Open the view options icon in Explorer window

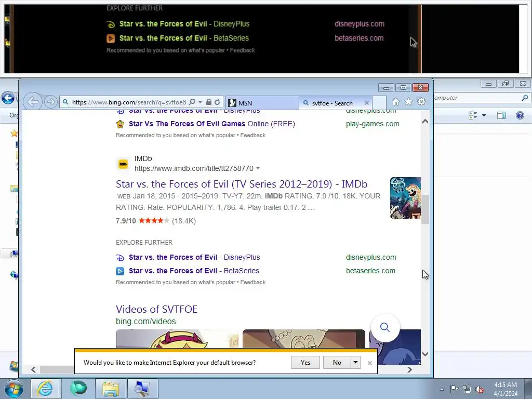coord(473,115)
